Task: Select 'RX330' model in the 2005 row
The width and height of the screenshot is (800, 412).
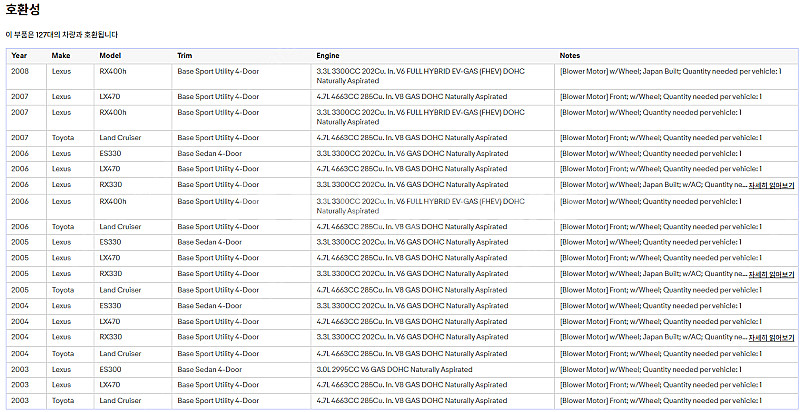Action: (111, 274)
